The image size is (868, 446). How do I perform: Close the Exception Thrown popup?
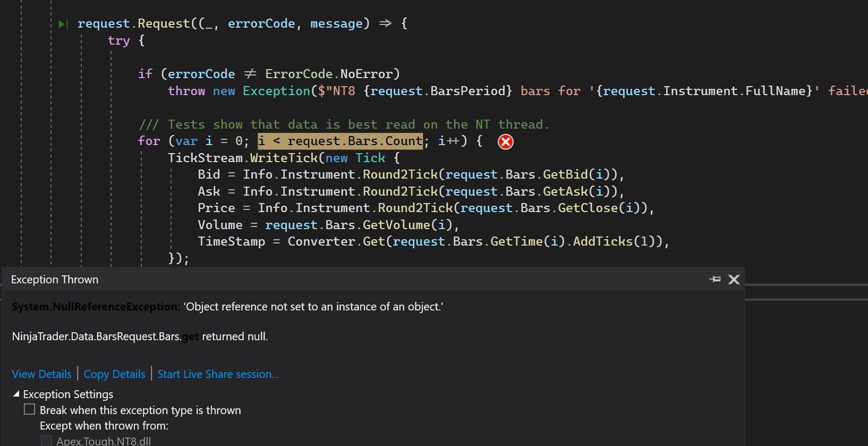pyautogui.click(x=734, y=280)
